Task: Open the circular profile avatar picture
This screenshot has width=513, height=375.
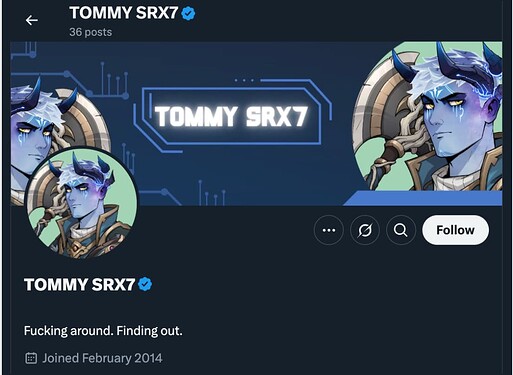Action: 82,203
